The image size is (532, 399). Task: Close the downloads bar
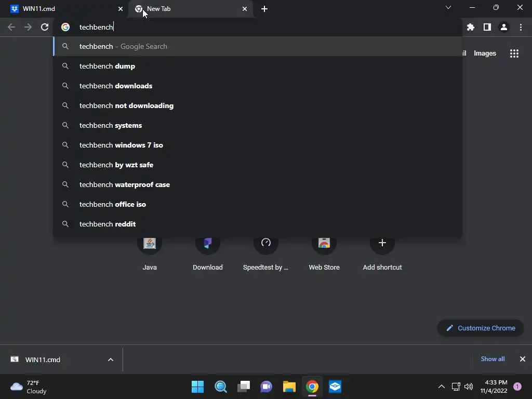(523, 359)
